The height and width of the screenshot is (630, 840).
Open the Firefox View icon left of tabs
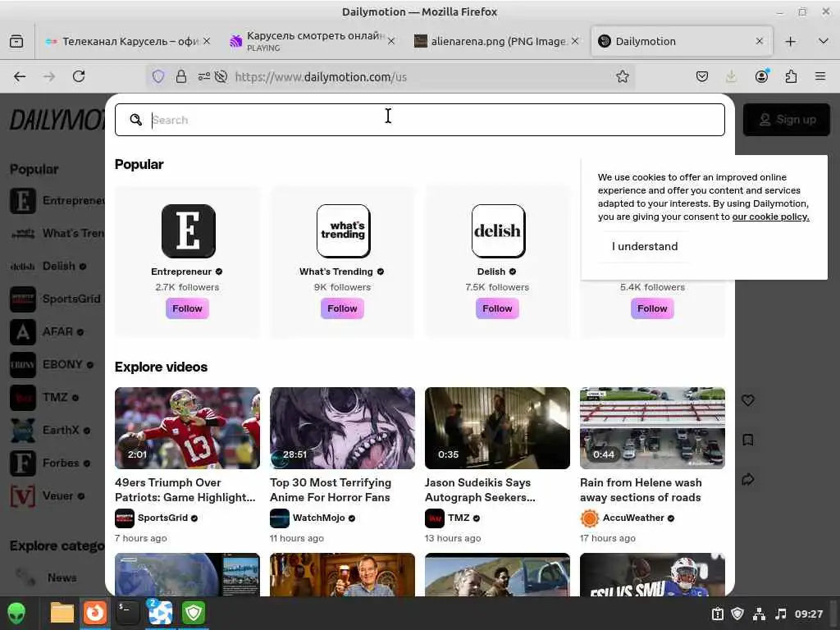coord(16,41)
